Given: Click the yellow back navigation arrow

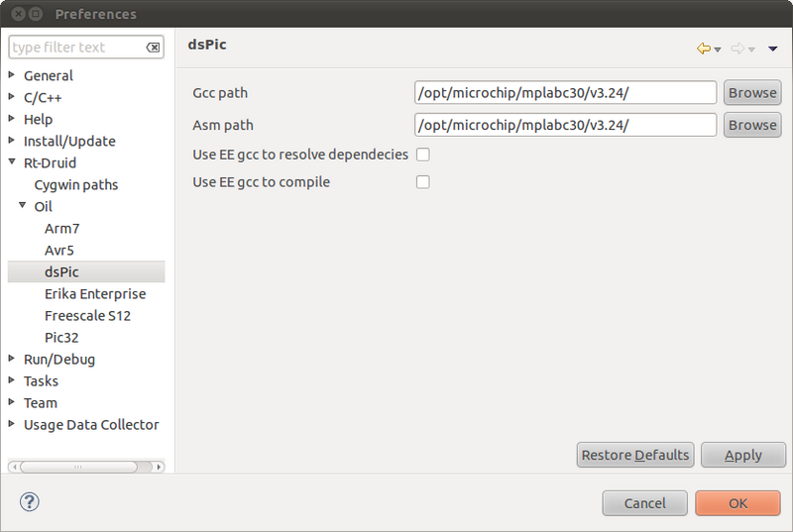Looking at the screenshot, I should 704,49.
